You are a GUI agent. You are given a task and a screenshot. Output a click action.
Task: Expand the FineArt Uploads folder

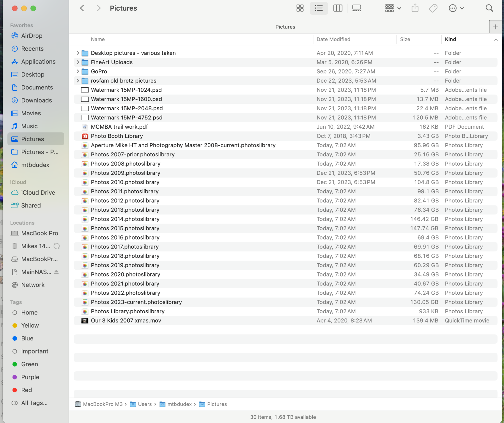(78, 62)
